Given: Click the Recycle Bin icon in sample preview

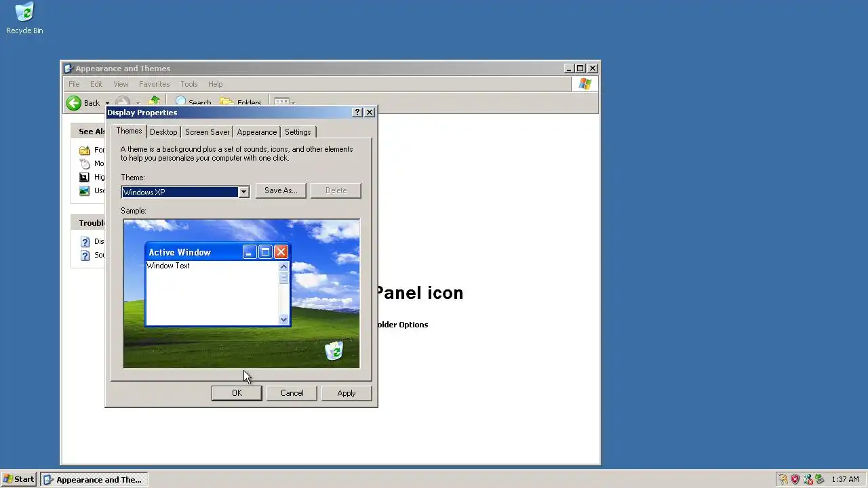Looking at the screenshot, I should pos(334,350).
